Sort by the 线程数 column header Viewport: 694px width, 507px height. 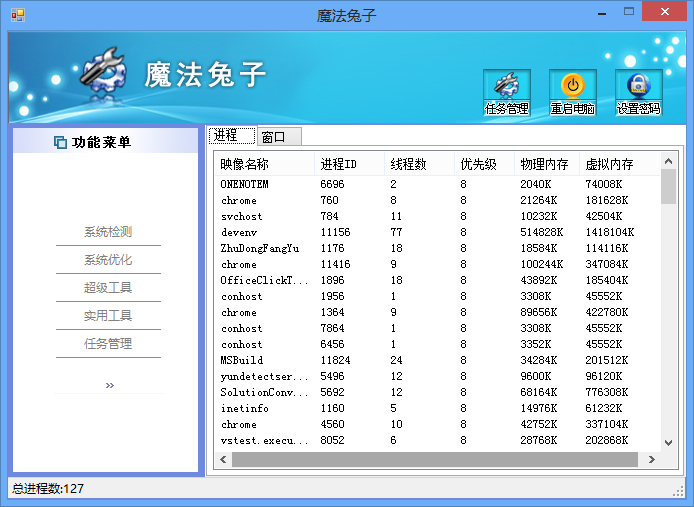[419, 164]
